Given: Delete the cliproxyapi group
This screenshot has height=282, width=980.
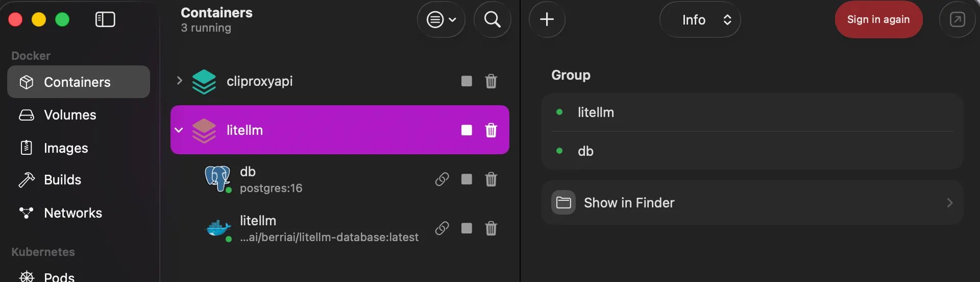Looking at the screenshot, I should 491,81.
